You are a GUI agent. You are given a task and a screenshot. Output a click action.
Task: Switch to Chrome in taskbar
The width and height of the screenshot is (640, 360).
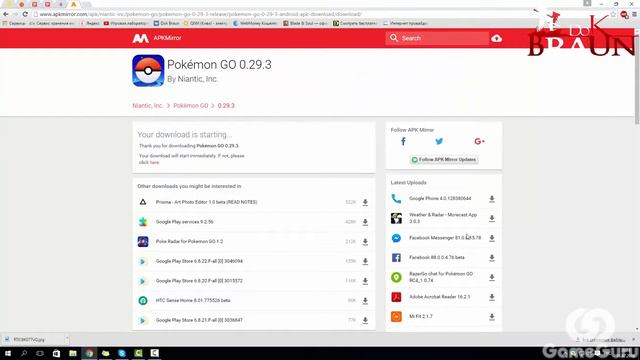pos(89,353)
